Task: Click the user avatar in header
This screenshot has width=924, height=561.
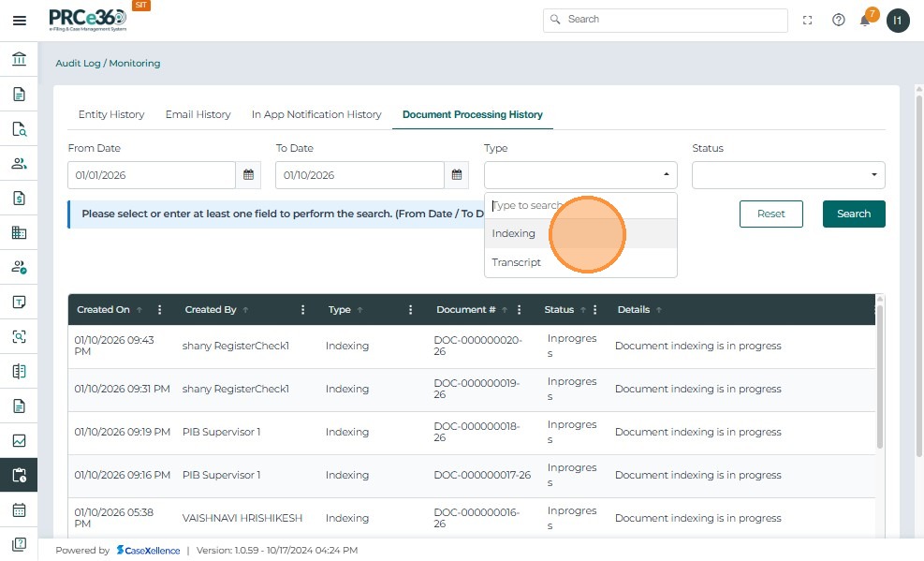Action: coord(898,21)
